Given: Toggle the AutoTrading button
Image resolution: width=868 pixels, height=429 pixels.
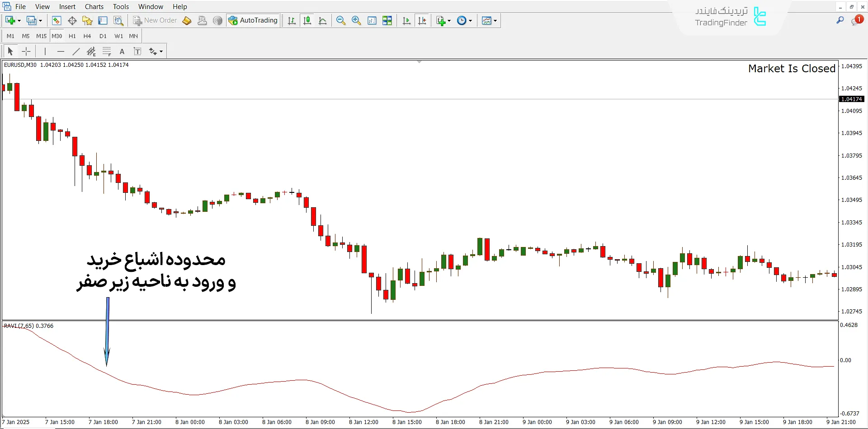Looking at the screenshot, I should coord(253,20).
